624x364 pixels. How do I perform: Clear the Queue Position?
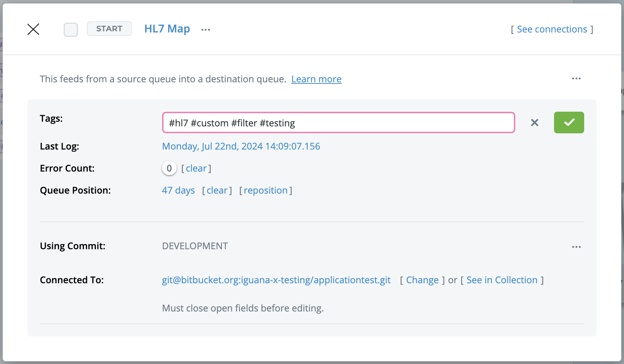[x=217, y=191]
